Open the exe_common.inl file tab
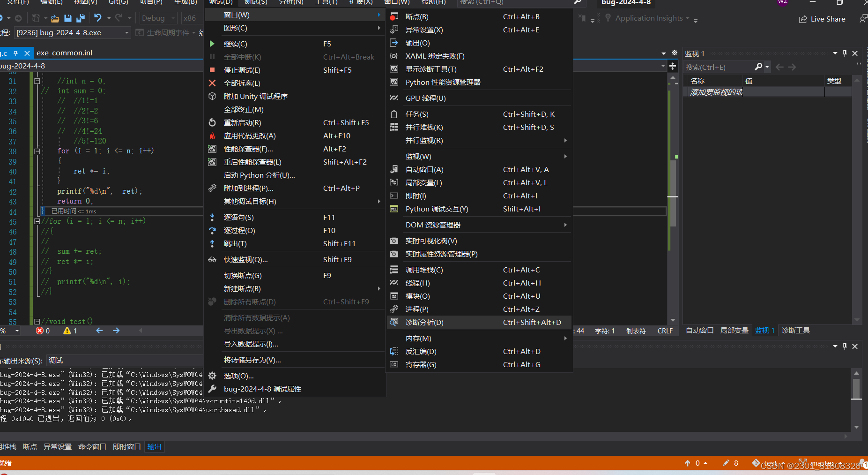 64,53
